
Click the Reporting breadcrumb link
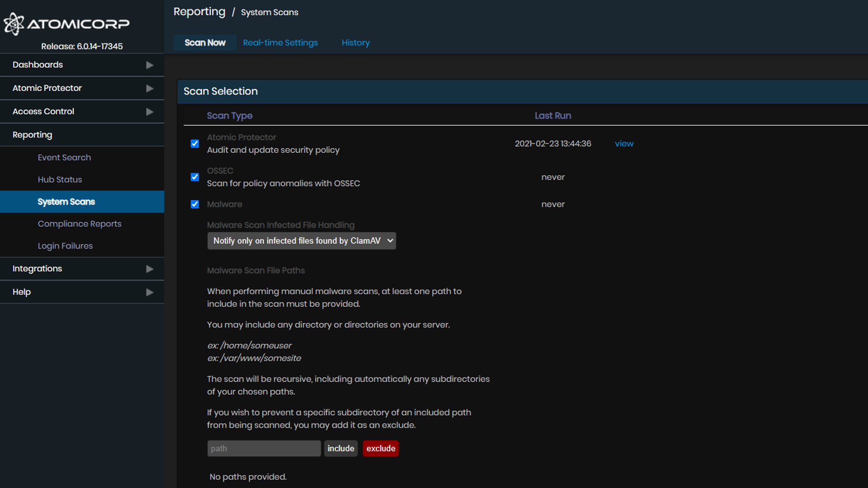pyautogui.click(x=199, y=12)
